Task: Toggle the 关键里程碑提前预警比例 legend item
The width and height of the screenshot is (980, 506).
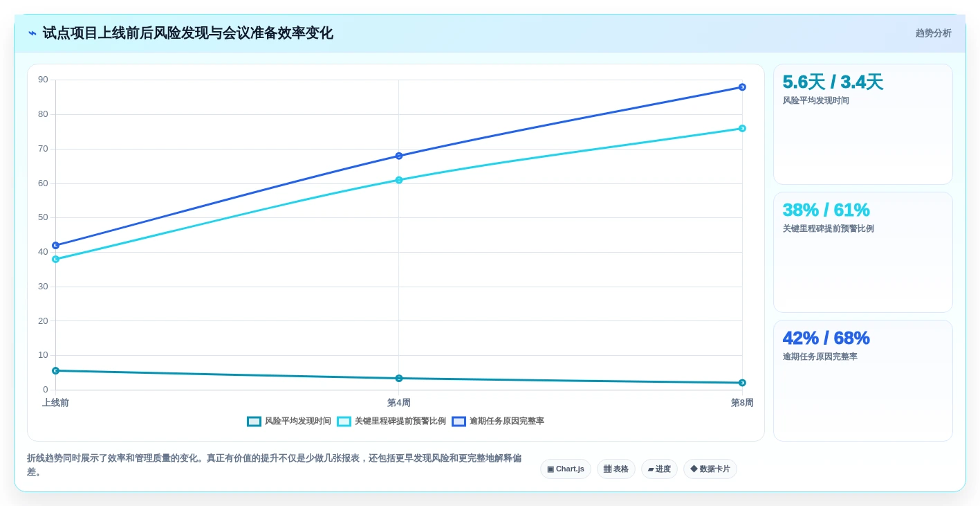Action: 391,421
